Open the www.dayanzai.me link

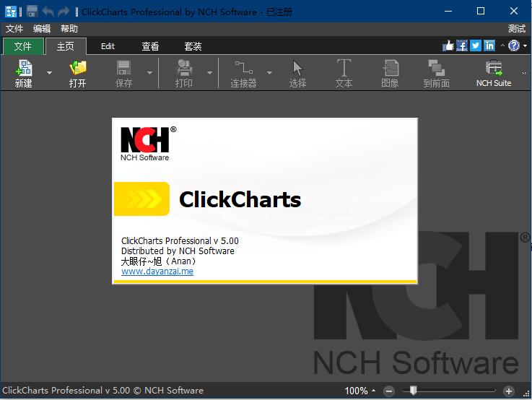pos(157,271)
